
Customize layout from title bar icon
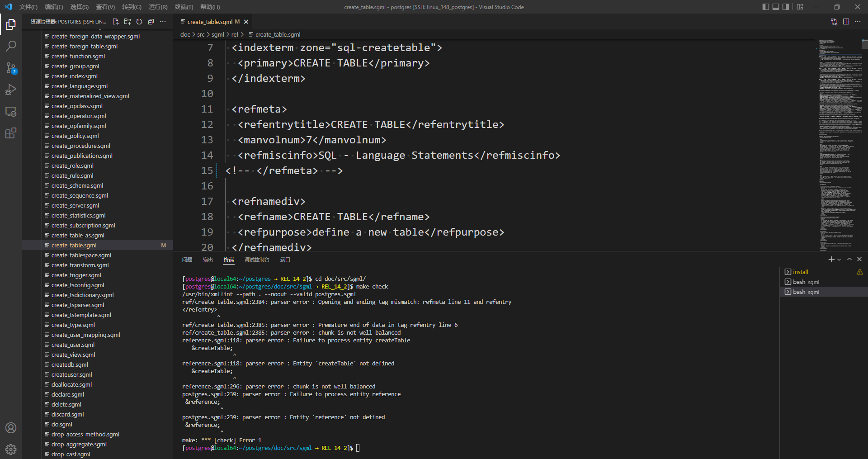800,7
